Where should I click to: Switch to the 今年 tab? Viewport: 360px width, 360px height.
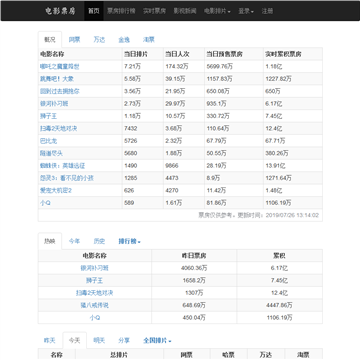74,241
